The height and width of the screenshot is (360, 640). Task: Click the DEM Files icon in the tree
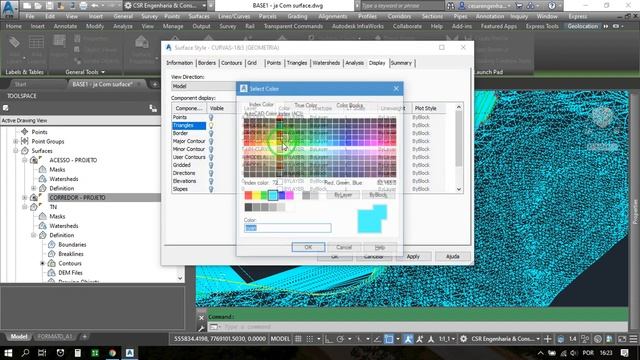(x=51, y=273)
